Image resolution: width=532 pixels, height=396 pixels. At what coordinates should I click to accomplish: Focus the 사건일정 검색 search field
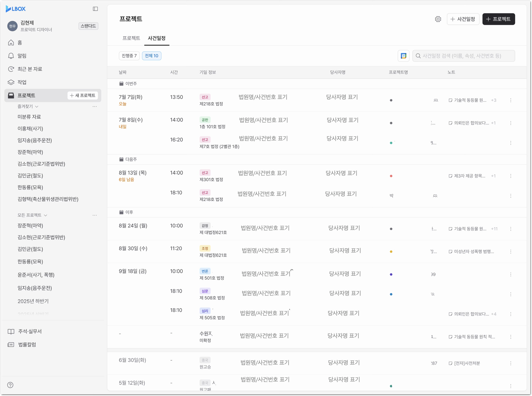[x=464, y=56]
